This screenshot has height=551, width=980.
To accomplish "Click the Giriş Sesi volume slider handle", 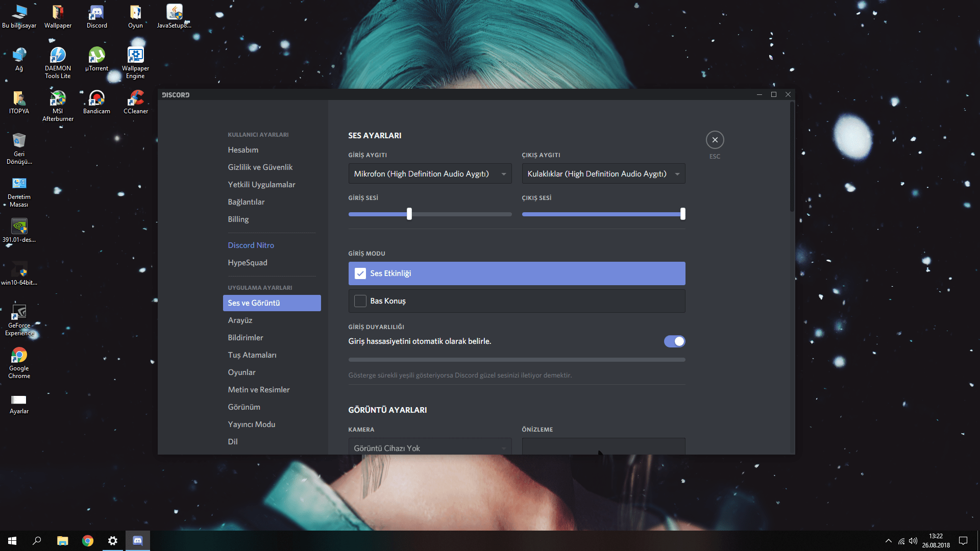I will [x=409, y=214].
